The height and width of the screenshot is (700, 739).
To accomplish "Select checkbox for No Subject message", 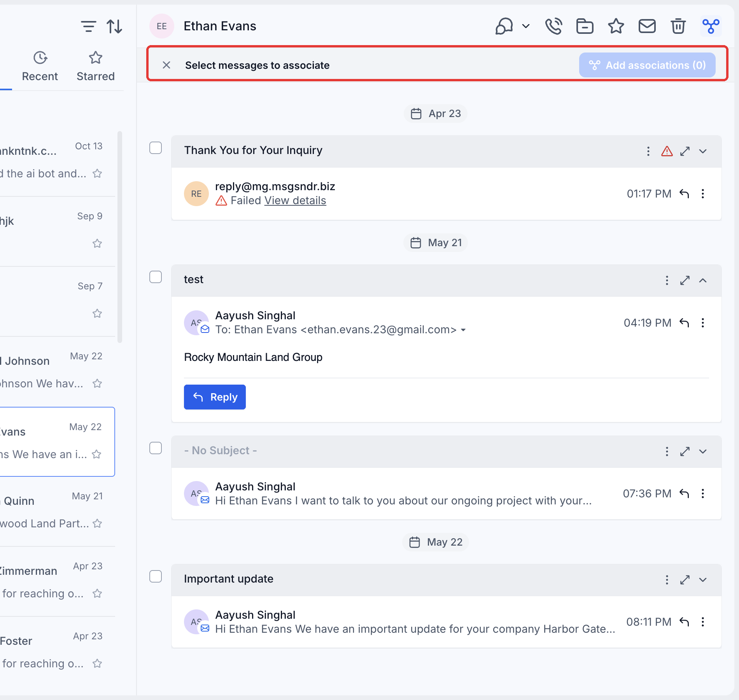I will 156,448.
